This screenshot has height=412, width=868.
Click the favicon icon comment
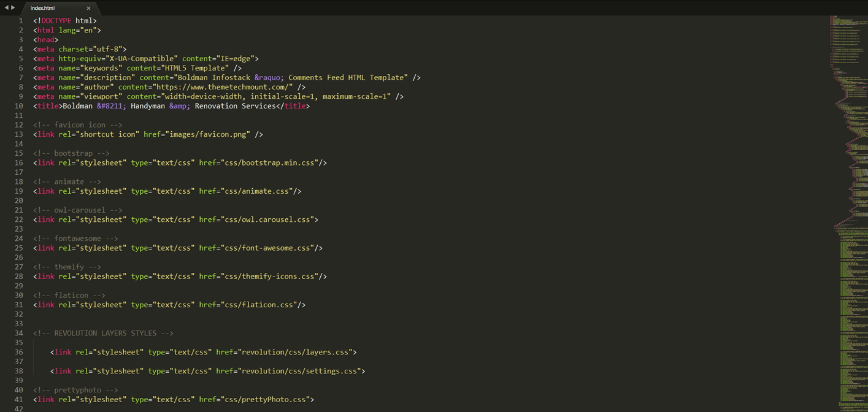[78, 125]
